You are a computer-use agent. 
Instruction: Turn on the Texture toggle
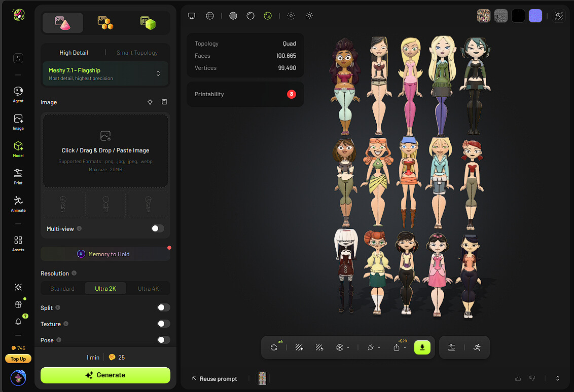[x=163, y=324]
